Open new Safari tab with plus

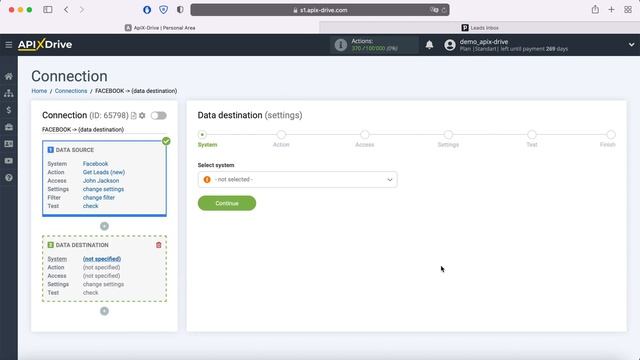611,10
